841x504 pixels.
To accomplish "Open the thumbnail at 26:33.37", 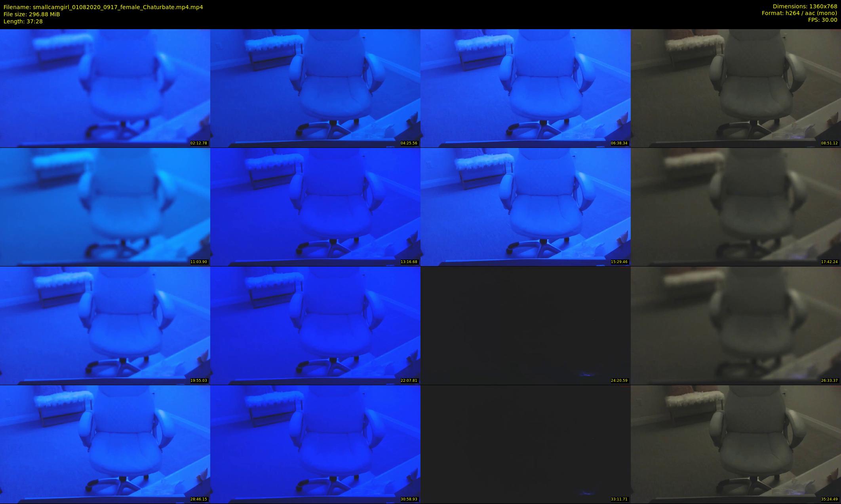I will (736, 325).
